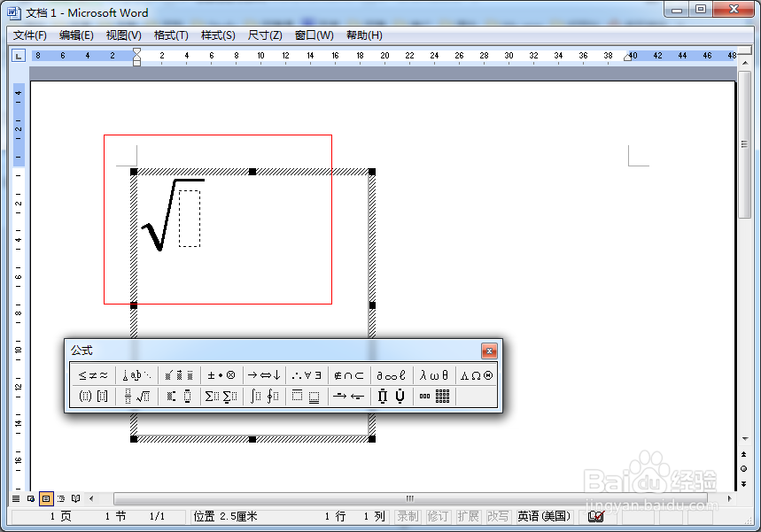
Task: Open the 文件(F) menu
Action: click(x=29, y=35)
